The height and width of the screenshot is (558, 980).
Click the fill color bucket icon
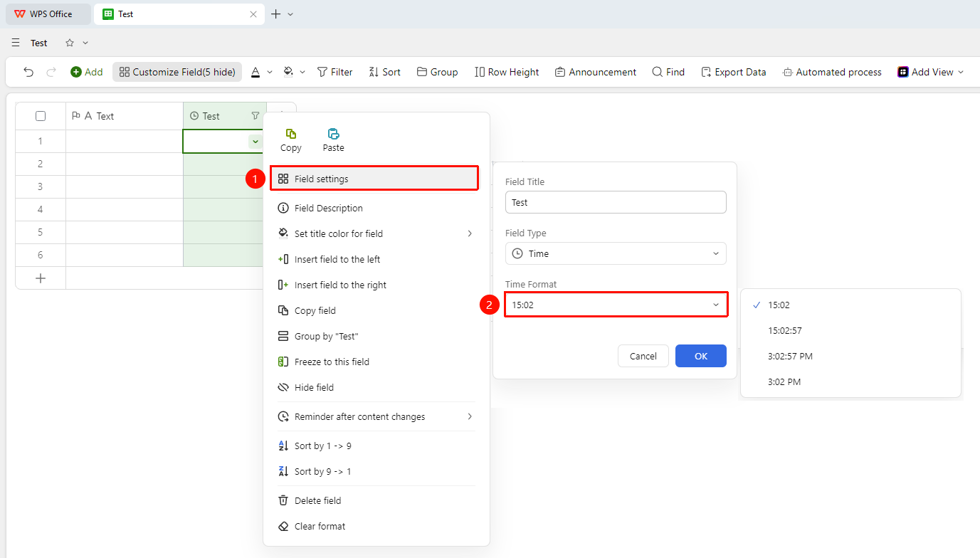pyautogui.click(x=288, y=72)
